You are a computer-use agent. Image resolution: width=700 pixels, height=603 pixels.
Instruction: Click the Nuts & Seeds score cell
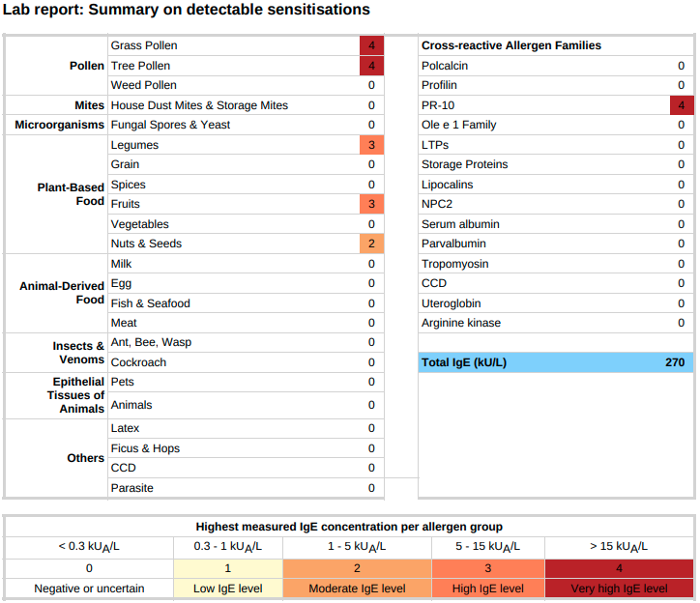click(x=371, y=244)
